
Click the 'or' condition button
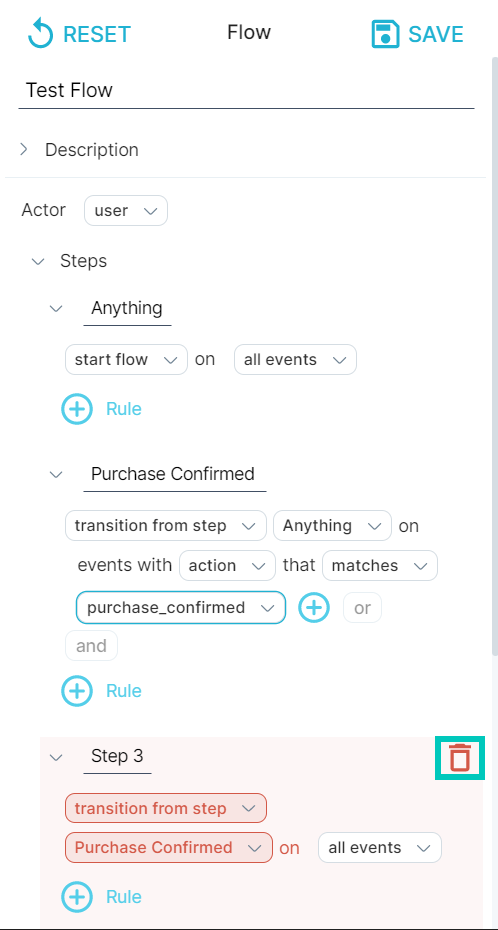point(362,607)
